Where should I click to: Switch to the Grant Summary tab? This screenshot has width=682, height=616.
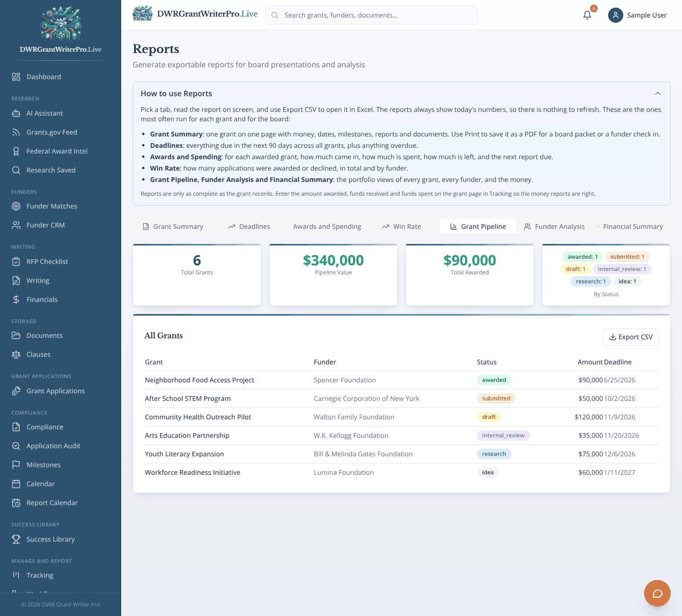click(173, 226)
